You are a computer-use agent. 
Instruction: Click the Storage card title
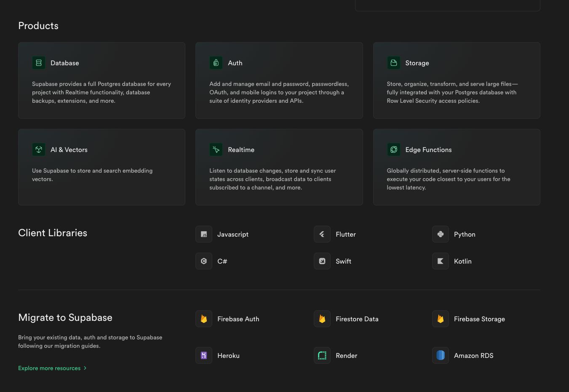[x=417, y=63]
